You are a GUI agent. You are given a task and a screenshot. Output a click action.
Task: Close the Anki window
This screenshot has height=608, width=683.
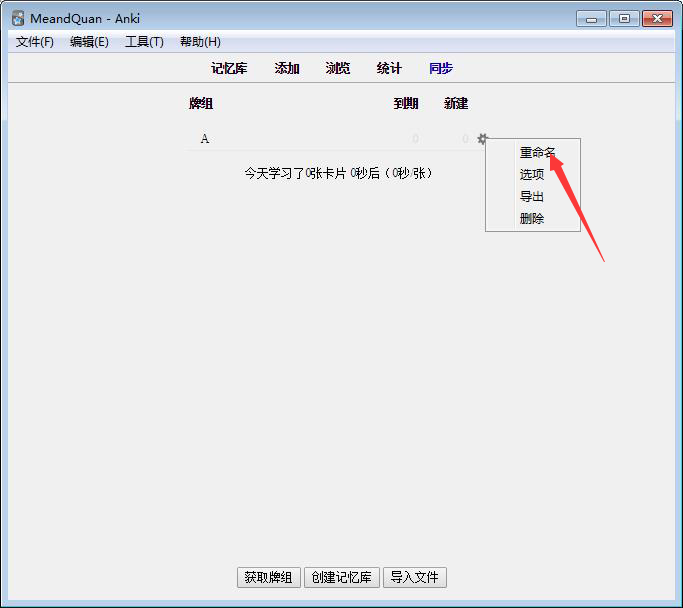657,19
